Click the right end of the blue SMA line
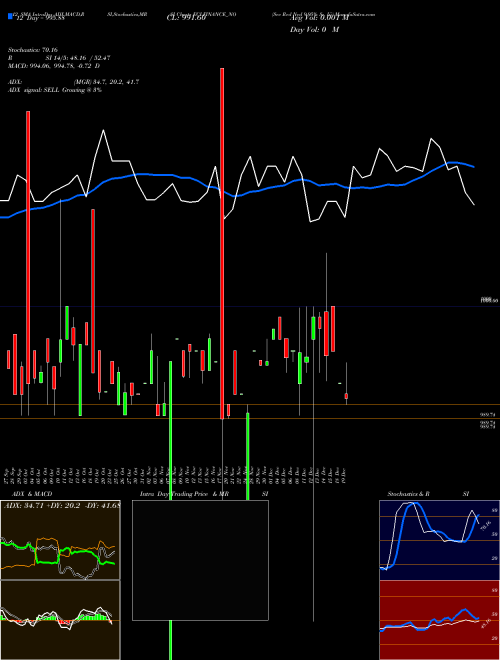500x660 pixels. point(473,166)
